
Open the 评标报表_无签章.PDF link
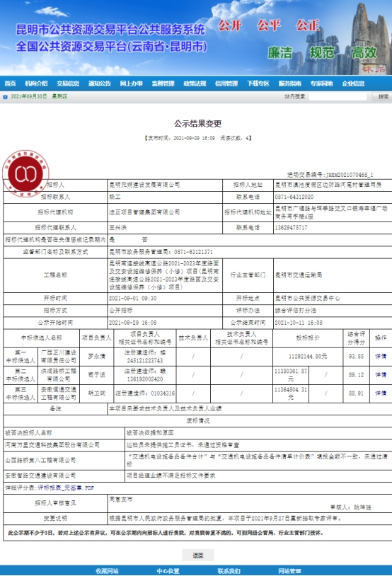pos(66,488)
